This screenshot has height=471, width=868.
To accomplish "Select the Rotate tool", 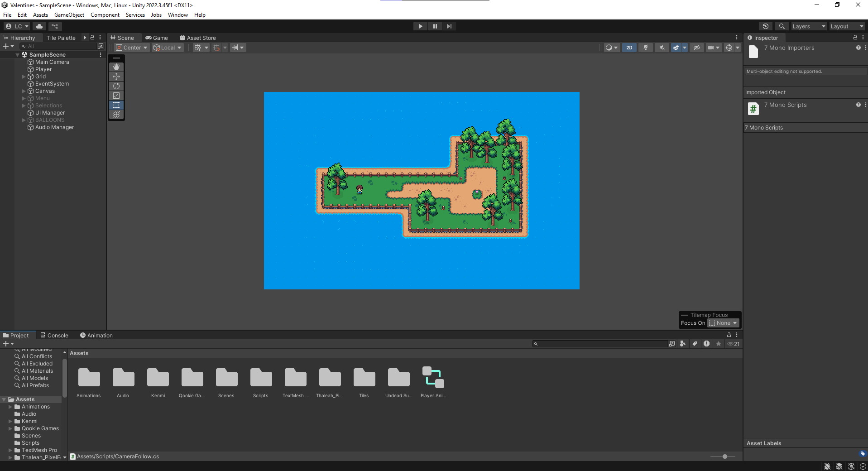I will tap(116, 86).
